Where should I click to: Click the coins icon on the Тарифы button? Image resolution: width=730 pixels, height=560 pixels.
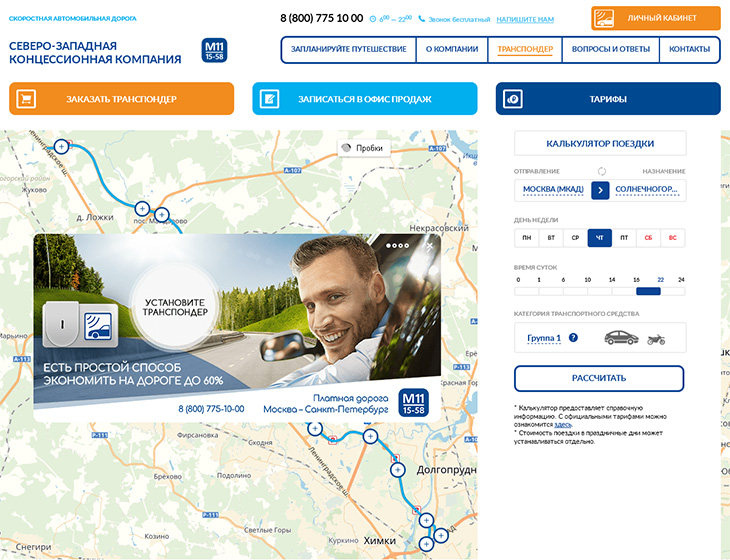pos(513,99)
